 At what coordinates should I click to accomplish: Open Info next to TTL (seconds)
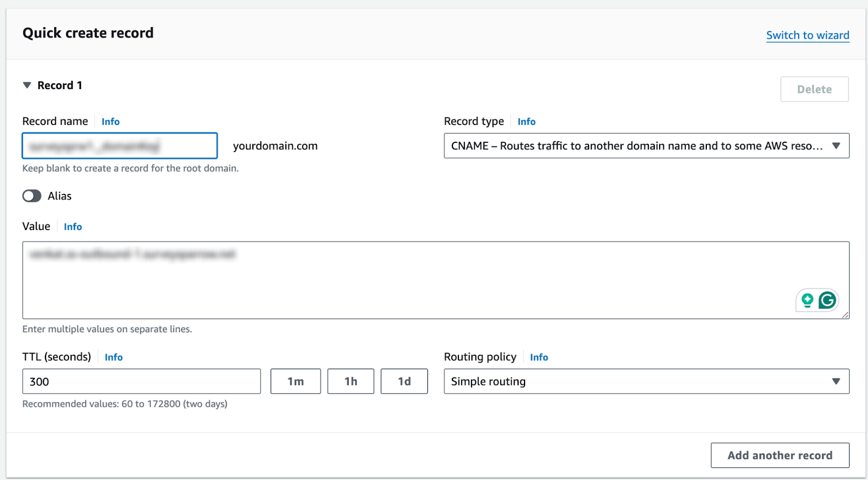[113, 357]
